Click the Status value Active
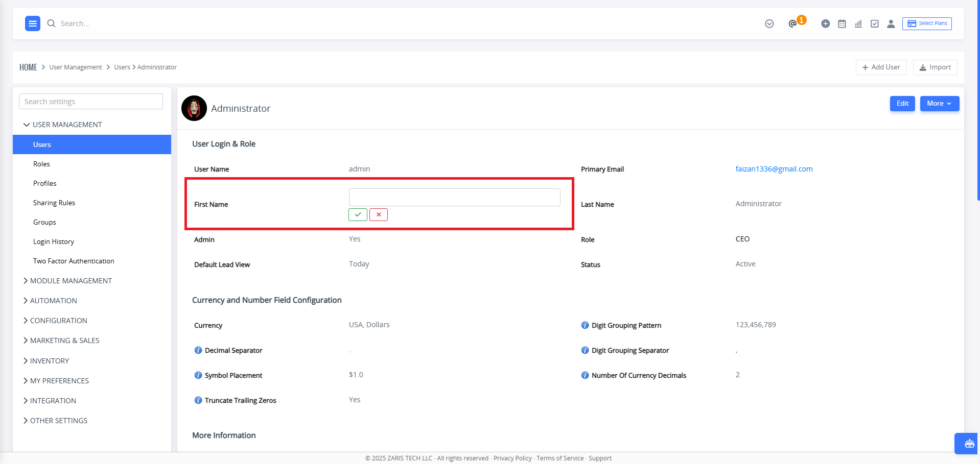 pyautogui.click(x=745, y=264)
